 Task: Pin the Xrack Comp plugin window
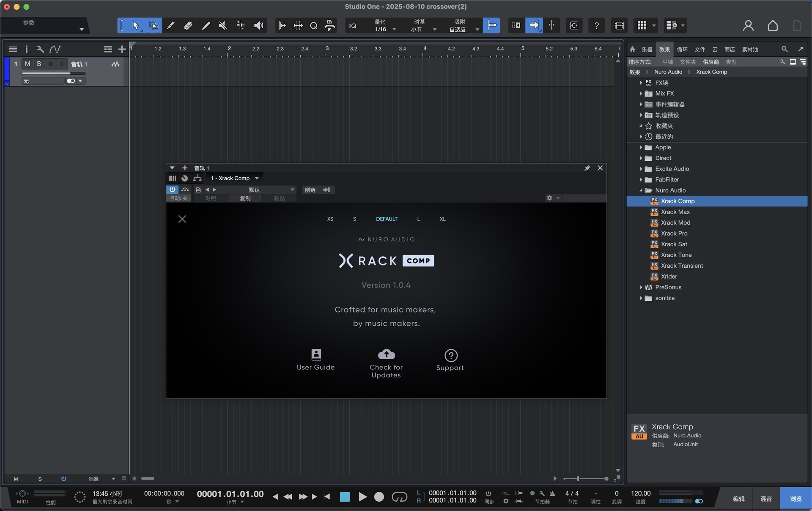click(587, 168)
